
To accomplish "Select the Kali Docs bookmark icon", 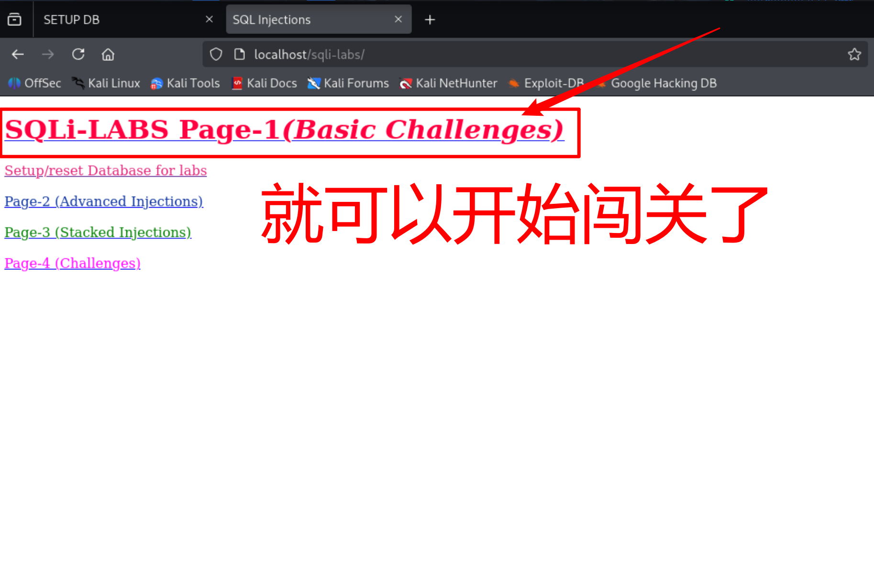I will pos(236,83).
